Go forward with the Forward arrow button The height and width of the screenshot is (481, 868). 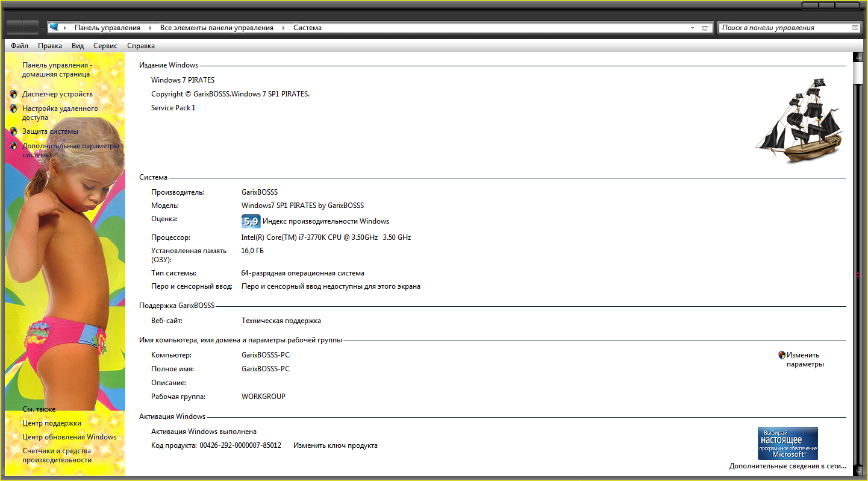(30, 27)
